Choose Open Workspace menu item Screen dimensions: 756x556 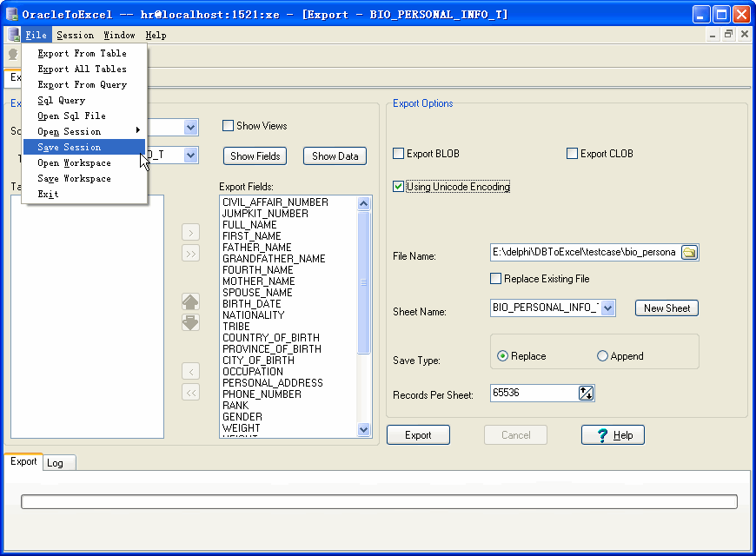click(x=84, y=162)
